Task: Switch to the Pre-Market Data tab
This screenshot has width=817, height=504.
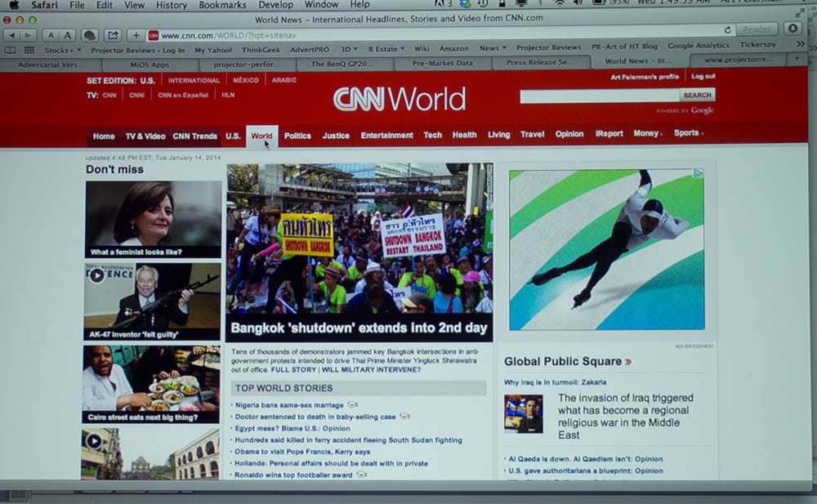Action: click(442, 63)
